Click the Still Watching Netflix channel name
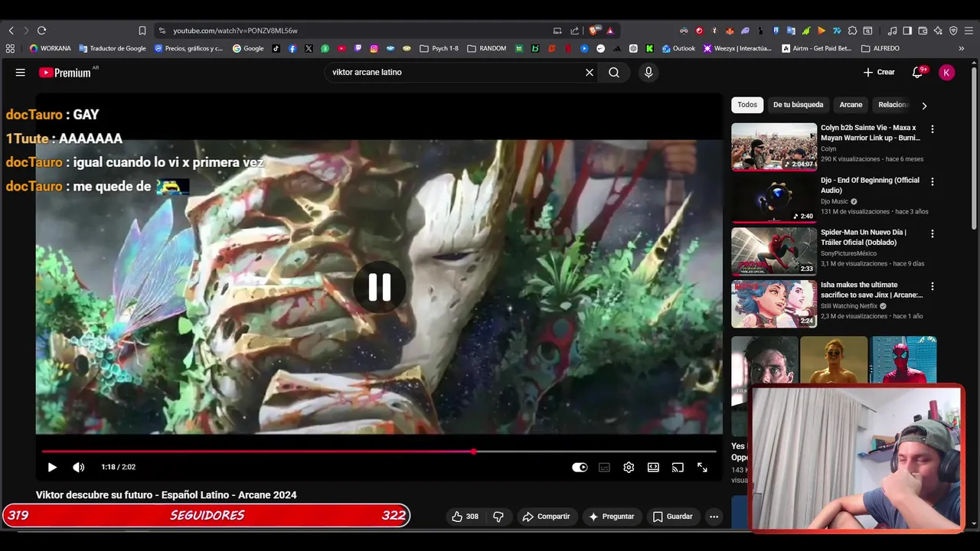980x551 pixels. pyautogui.click(x=849, y=306)
